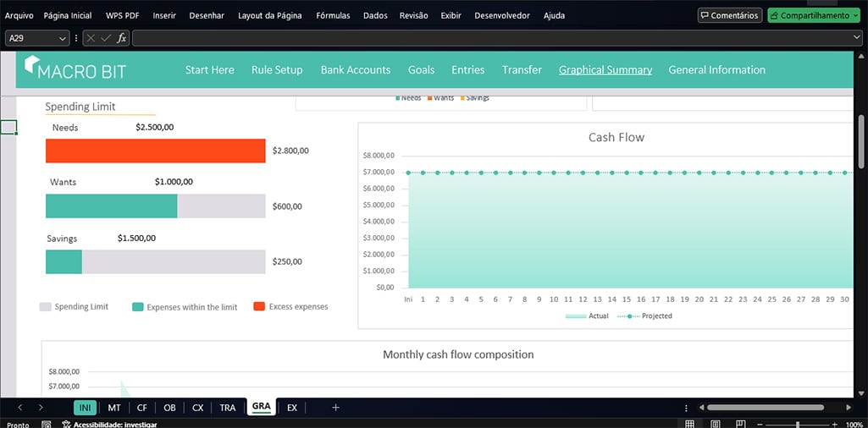Open the Rule Setup navigation link

(277, 70)
